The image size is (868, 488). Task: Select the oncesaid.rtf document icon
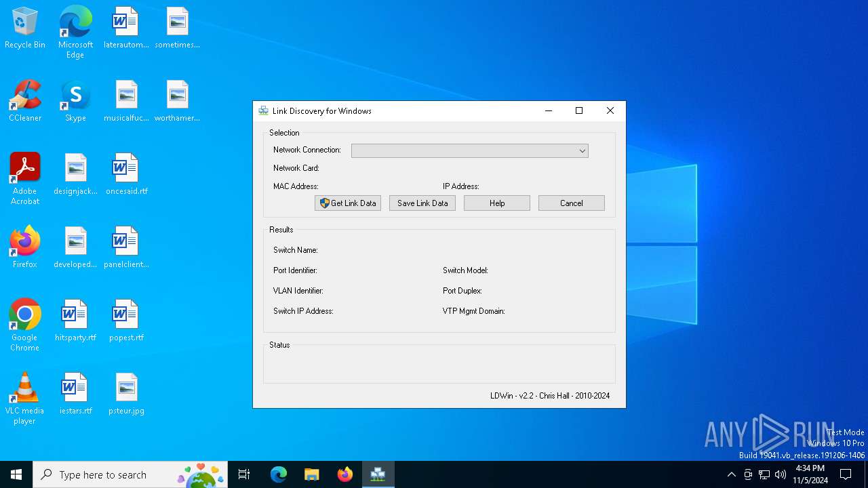(126, 175)
